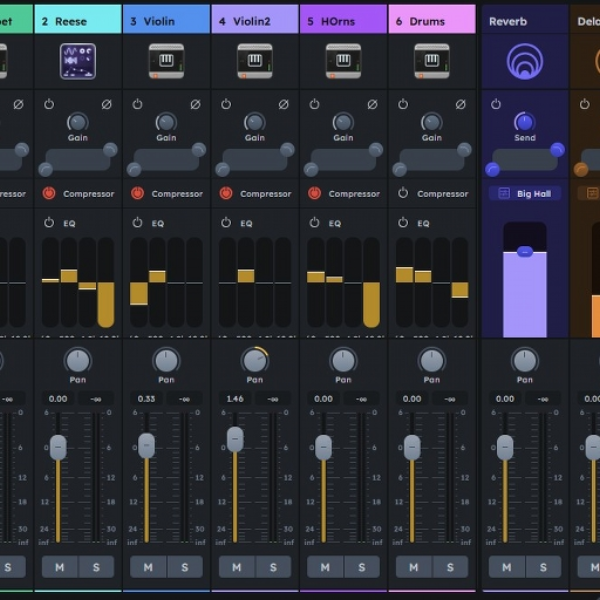The width and height of the screenshot is (600, 600).
Task: Click the Violin volume value field 0.33
Action: 146,399
